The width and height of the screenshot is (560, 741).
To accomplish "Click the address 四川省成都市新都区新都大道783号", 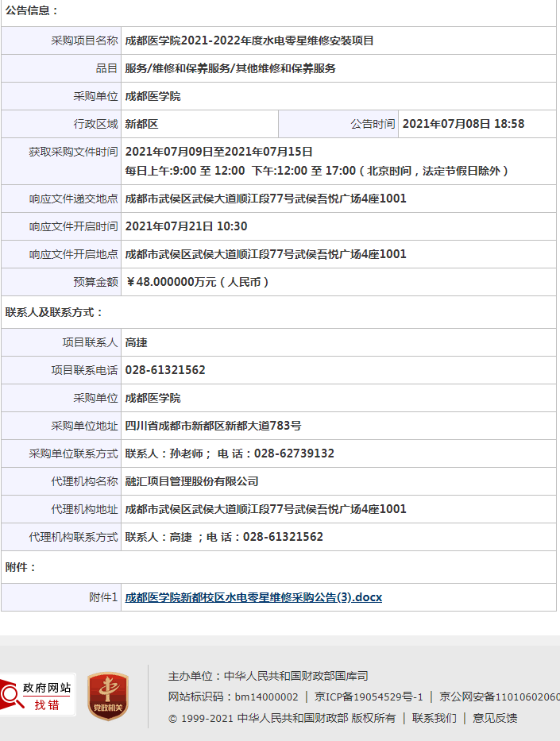I will tap(213, 426).
